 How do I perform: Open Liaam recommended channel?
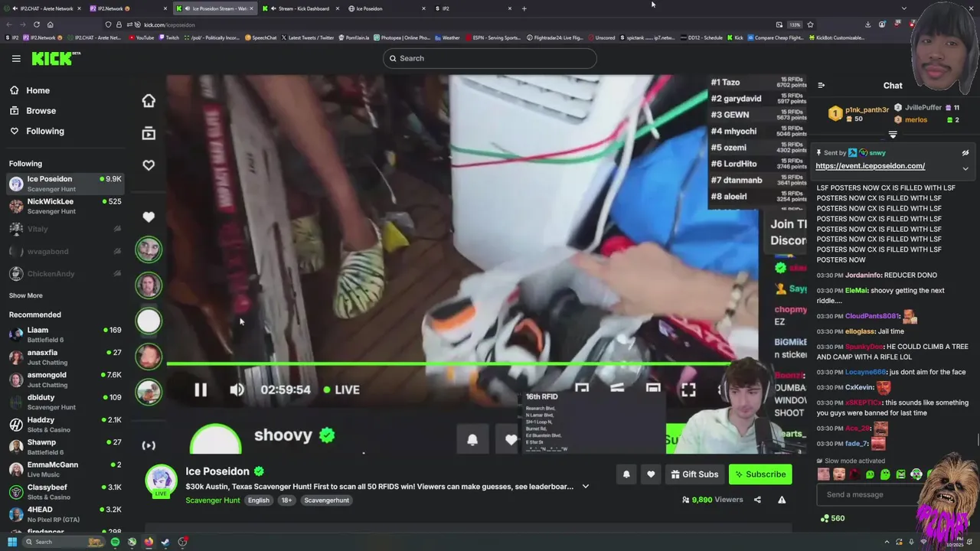pyautogui.click(x=65, y=334)
